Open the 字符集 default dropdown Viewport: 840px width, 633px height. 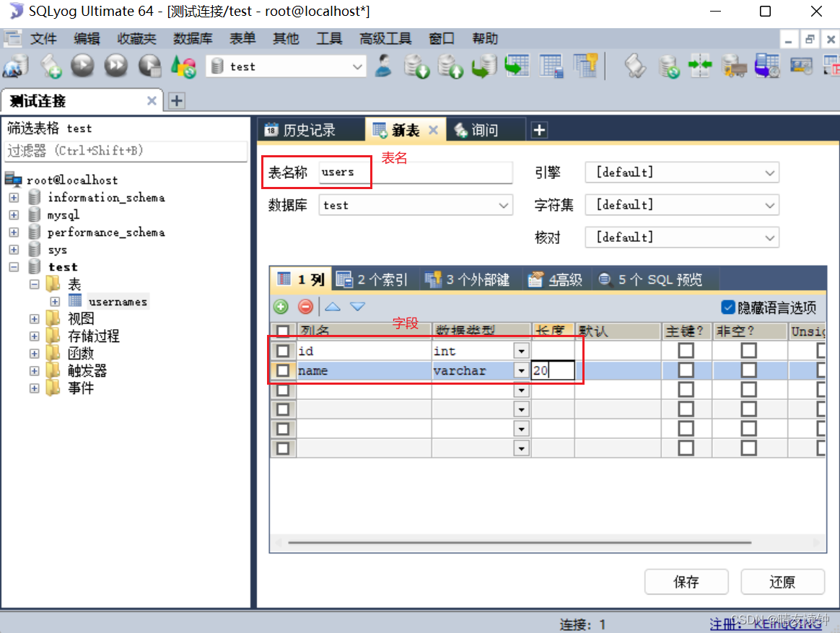[x=682, y=205]
